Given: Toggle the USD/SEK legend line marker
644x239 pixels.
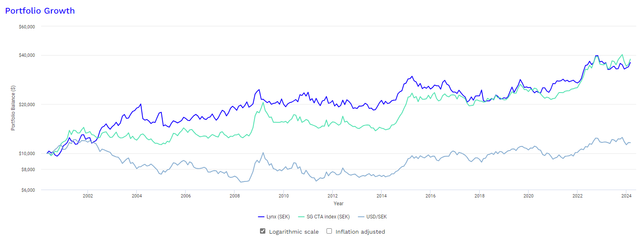Looking at the screenshot, I should [361, 217].
